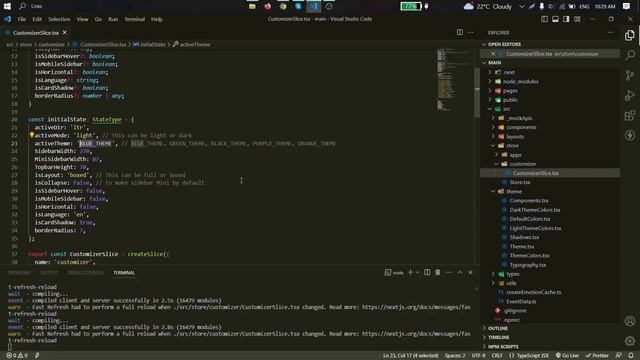Image resolution: width=640 pixels, height=360 pixels.
Task: Open the View menu
Action: (x=82, y=19)
